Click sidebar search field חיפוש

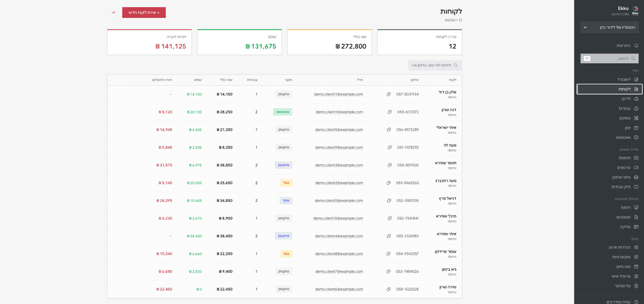click(609, 58)
